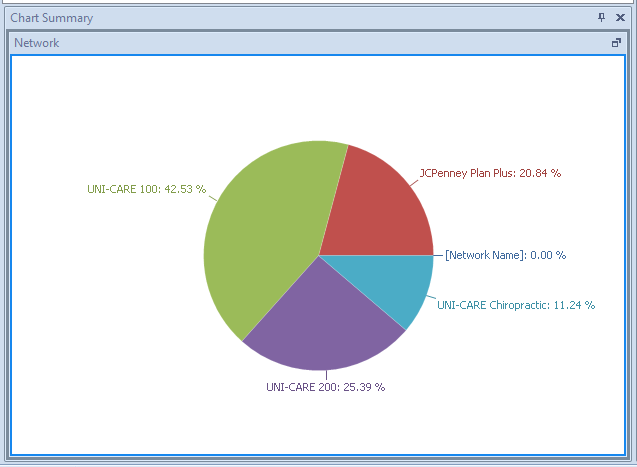Click the '[Network Name]: 0.00 %' label
This screenshot has height=467, width=637.
[x=505, y=255]
